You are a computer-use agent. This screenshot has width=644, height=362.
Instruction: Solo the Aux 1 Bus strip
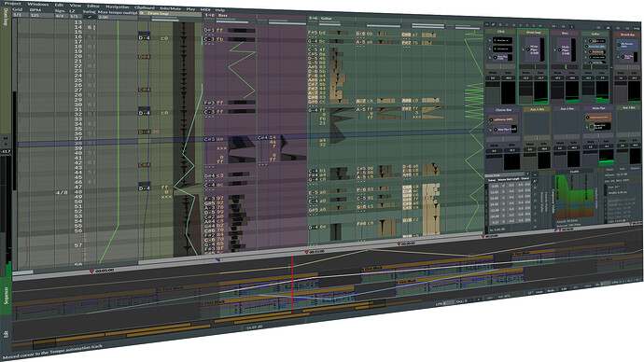[x=543, y=144]
